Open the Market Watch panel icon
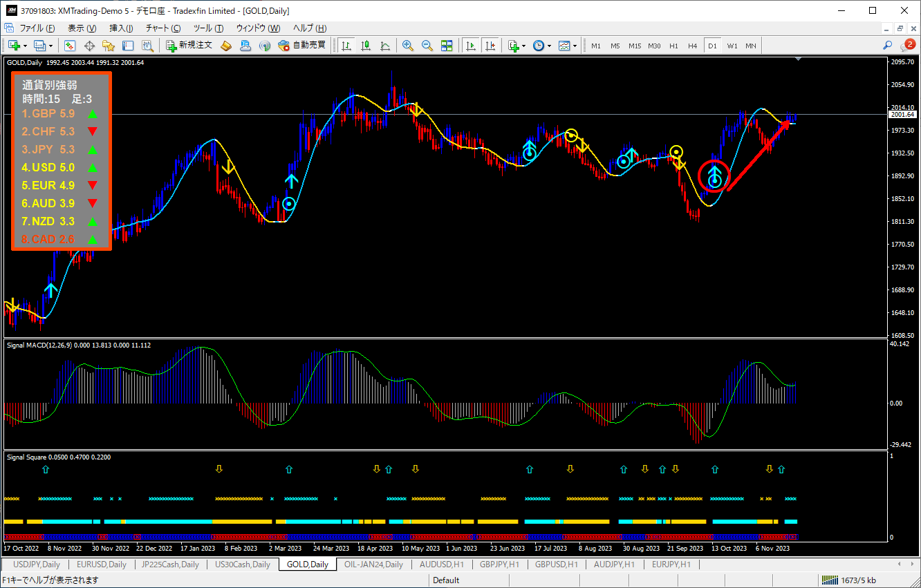The height and width of the screenshot is (588, 921). click(70, 46)
